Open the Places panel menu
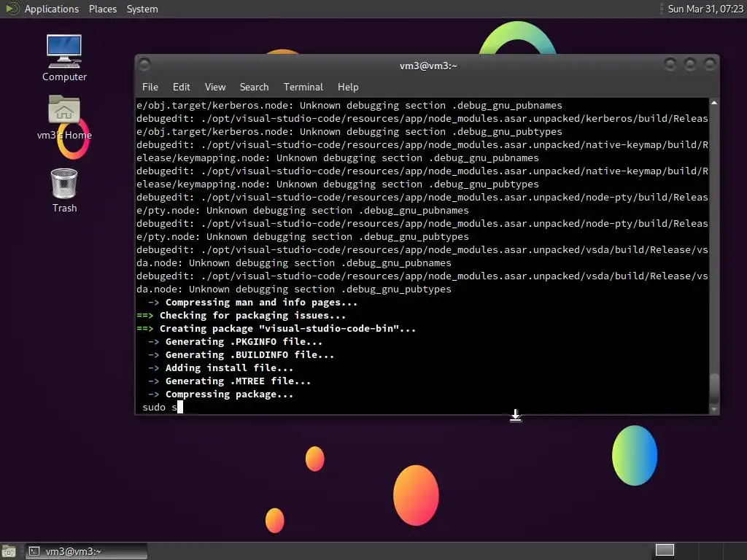 pyautogui.click(x=102, y=9)
